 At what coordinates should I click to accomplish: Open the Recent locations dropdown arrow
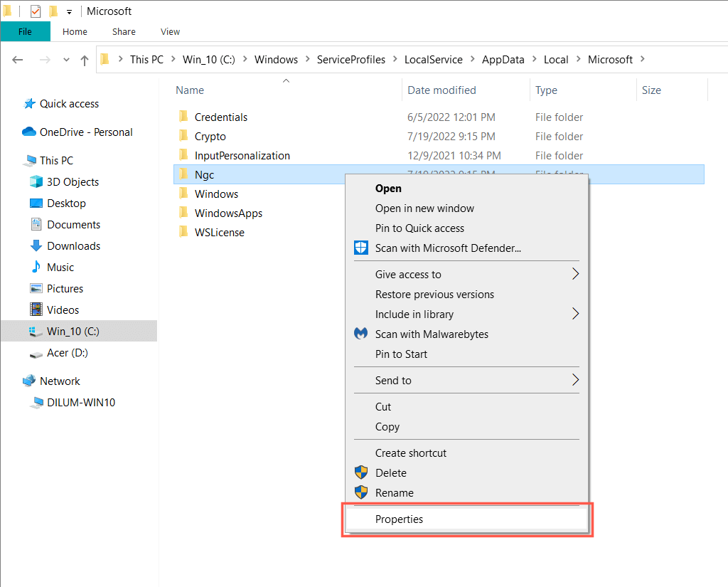[67, 60]
